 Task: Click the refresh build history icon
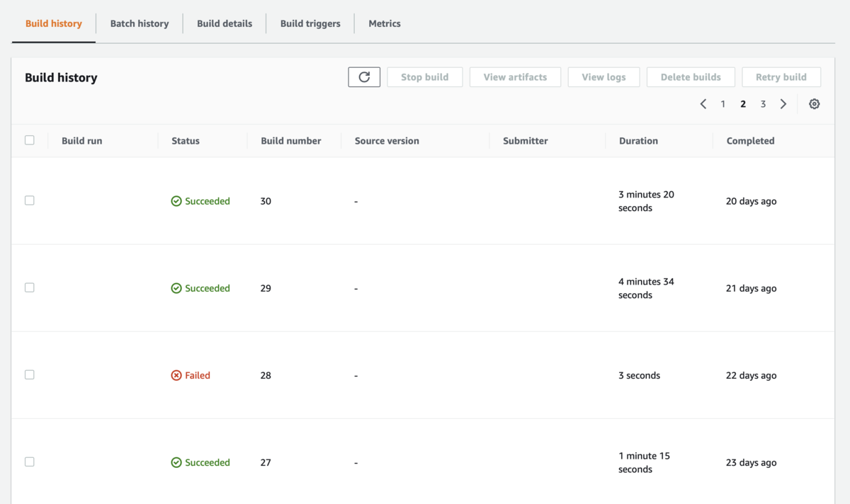tap(364, 77)
